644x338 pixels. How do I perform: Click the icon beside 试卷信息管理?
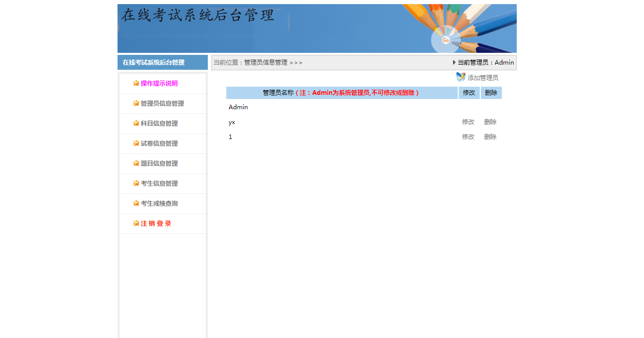click(x=136, y=143)
